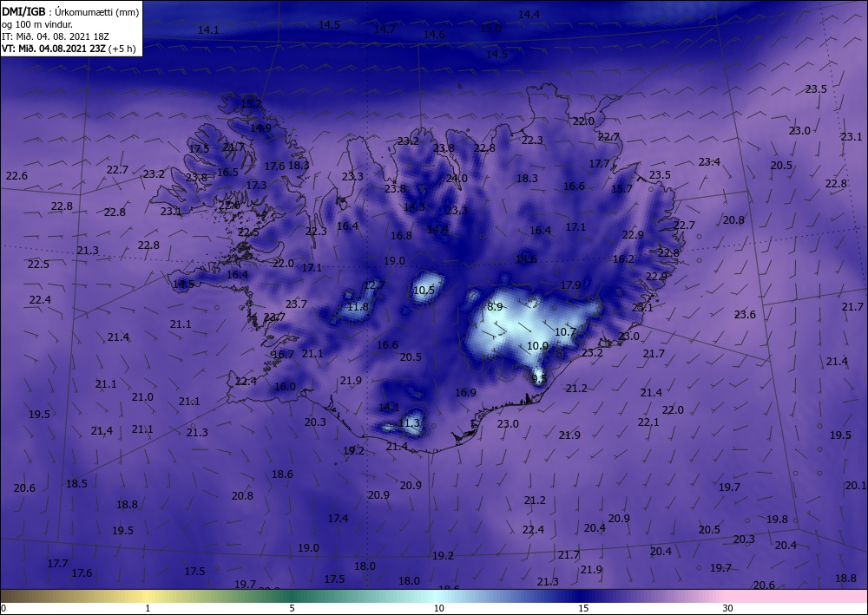Viewport: 868px width, 615px height.
Task: Click the legend tick label 1
Action: pyautogui.click(x=148, y=609)
